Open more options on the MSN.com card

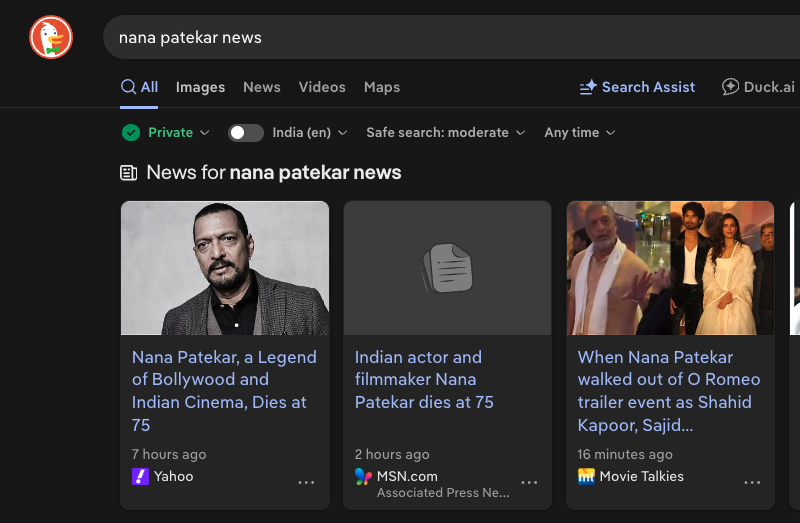(x=529, y=482)
